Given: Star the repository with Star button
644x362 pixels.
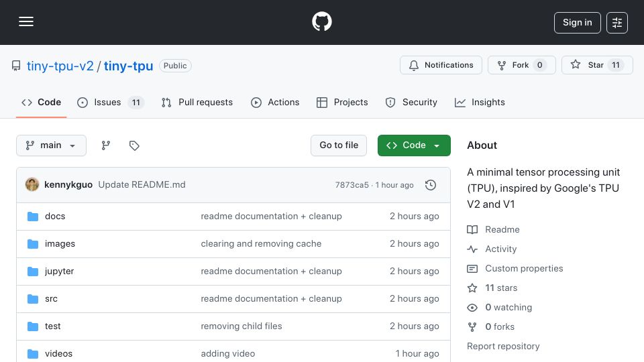Looking at the screenshot, I should [x=597, y=65].
